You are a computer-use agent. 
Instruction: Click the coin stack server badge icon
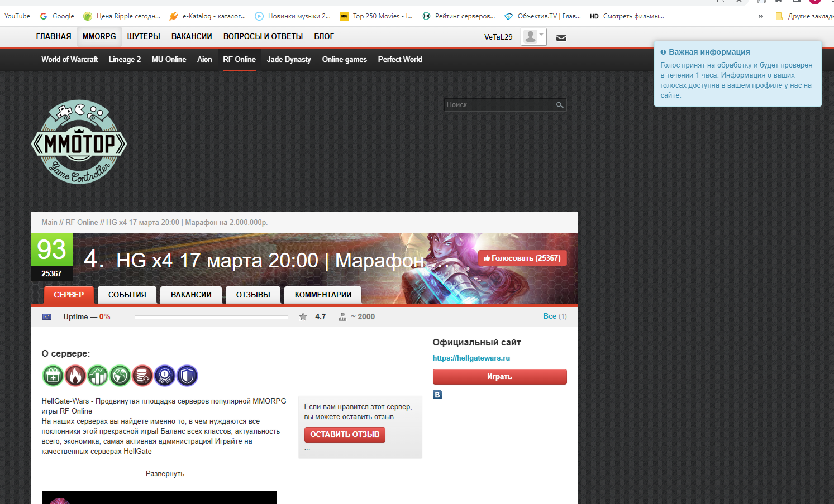pos(142,376)
